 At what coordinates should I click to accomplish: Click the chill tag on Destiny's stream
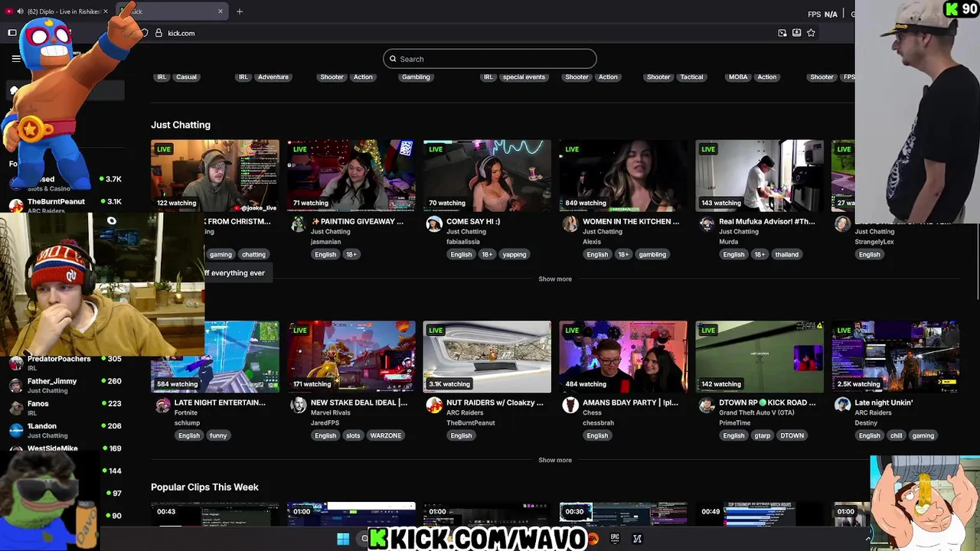pos(896,435)
